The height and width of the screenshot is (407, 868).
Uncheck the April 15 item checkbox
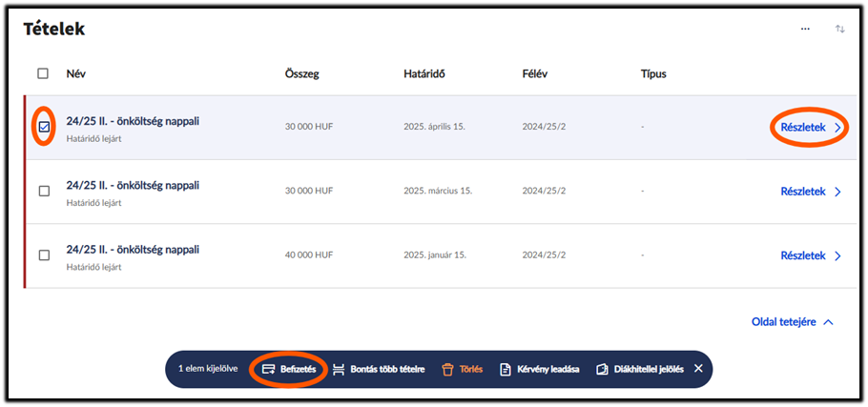[44, 127]
